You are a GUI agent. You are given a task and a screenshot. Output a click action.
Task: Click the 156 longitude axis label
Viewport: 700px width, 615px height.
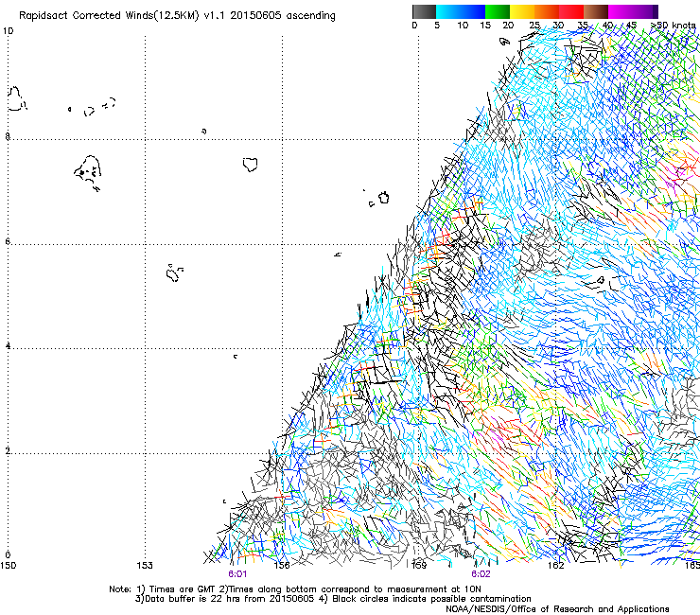point(282,566)
